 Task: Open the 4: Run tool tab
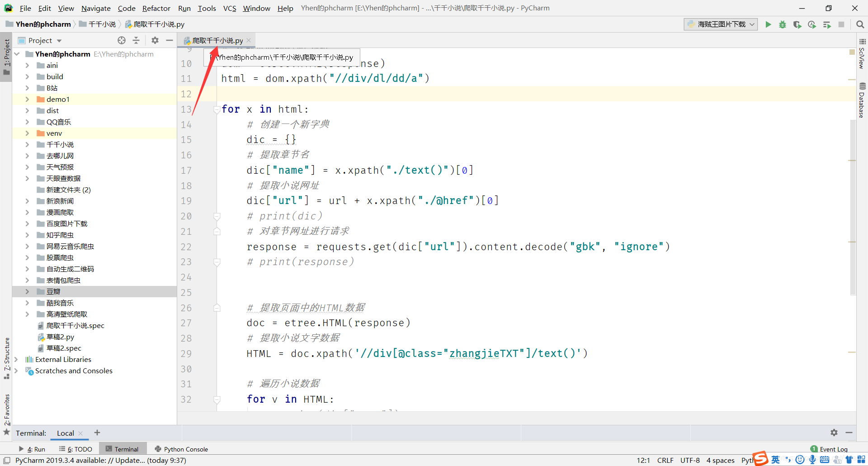click(x=32, y=449)
